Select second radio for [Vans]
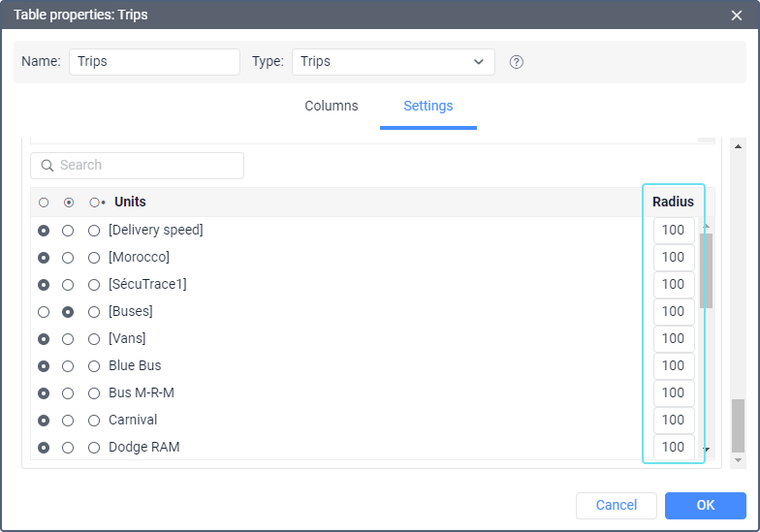 (x=68, y=339)
